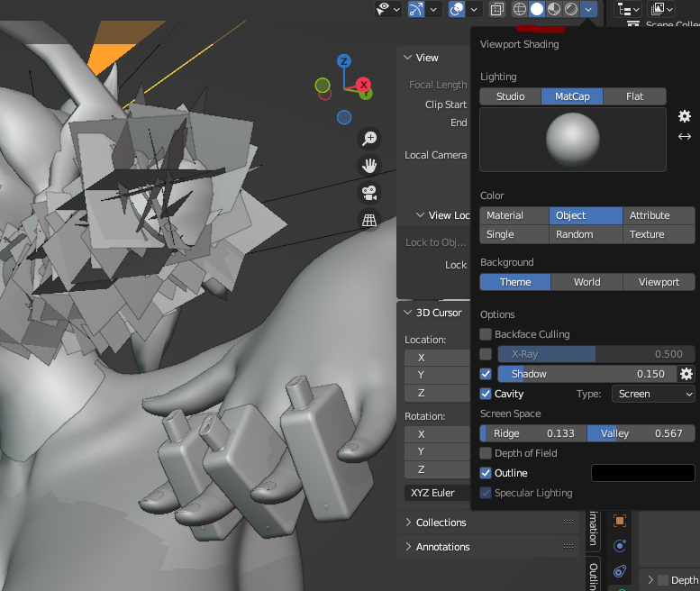Image resolution: width=700 pixels, height=591 pixels.
Task: Toggle the viewport overlays button
Action: point(457,9)
